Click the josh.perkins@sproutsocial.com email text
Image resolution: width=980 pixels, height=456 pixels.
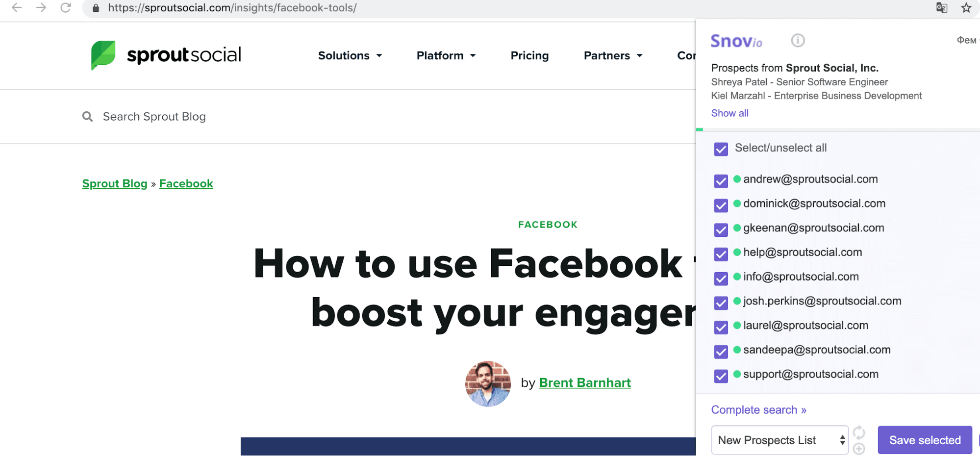point(822,301)
